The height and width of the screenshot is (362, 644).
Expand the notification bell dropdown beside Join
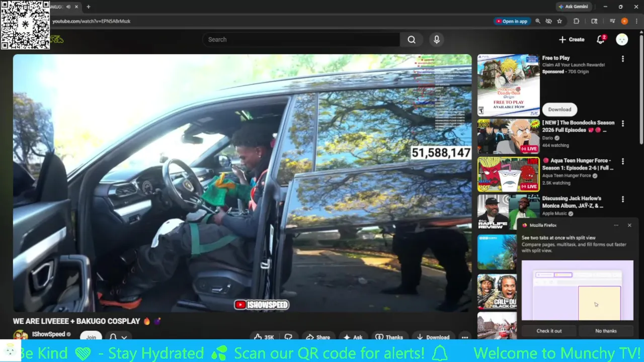tap(118, 337)
